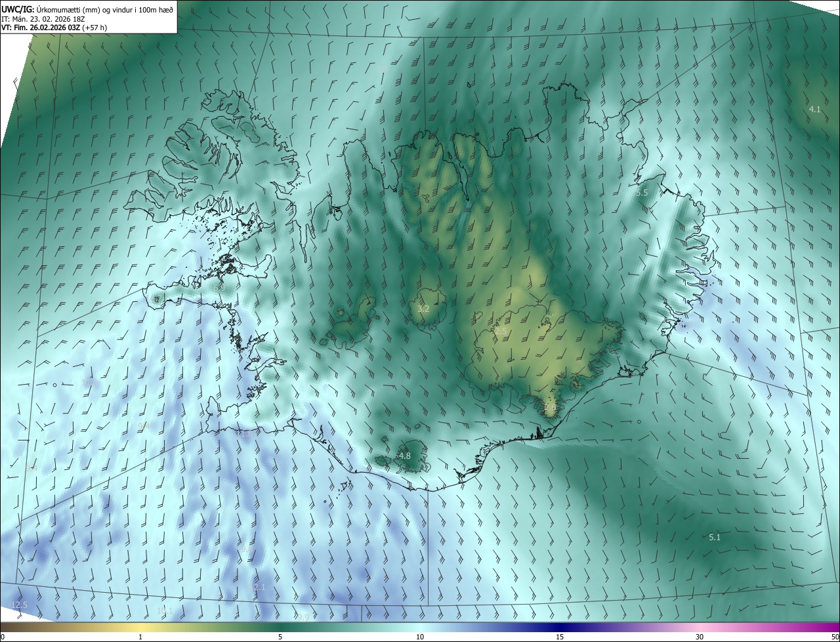Click the '10' tick on the color scale
840x642 pixels.
pyautogui.click(x=420, y=637)
